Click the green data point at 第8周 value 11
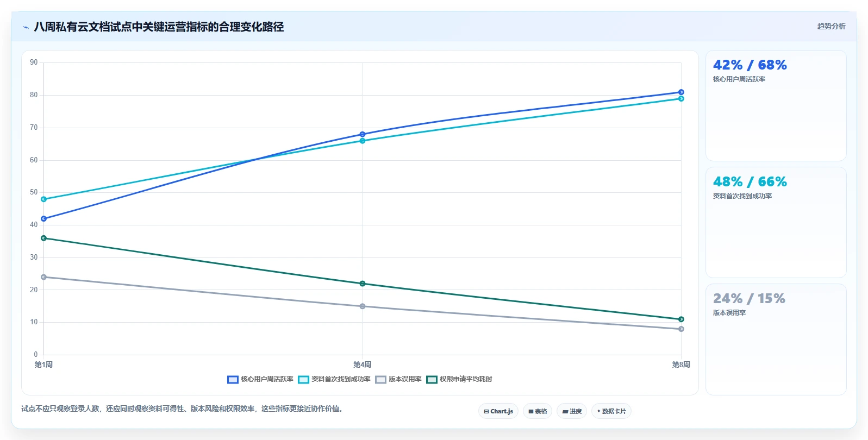Viewport: 868px width, 440px height. 681,319
